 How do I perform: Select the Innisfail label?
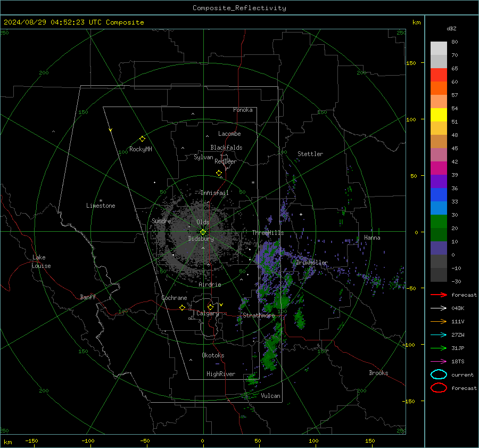coord(214,193)
